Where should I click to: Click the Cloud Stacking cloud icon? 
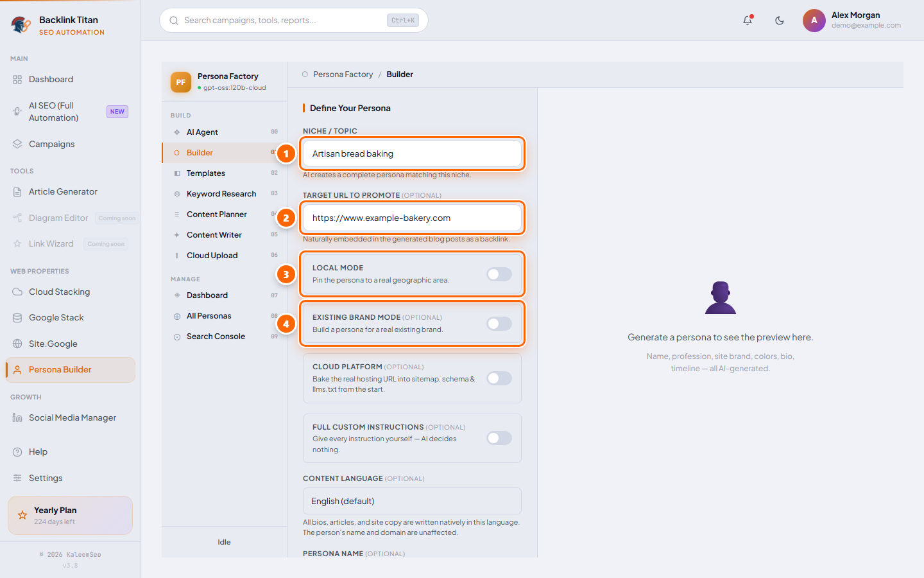[17, 292]
